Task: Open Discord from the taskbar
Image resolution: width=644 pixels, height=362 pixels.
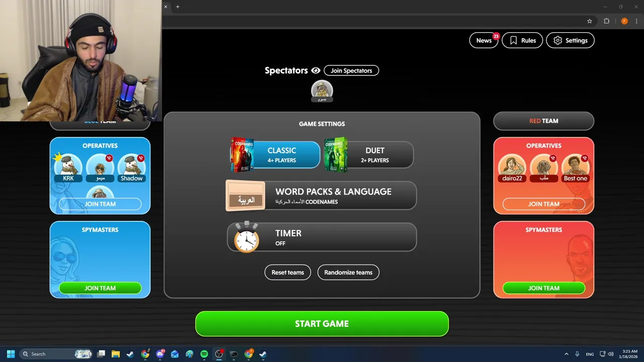Action: click(x=160, y=354)
